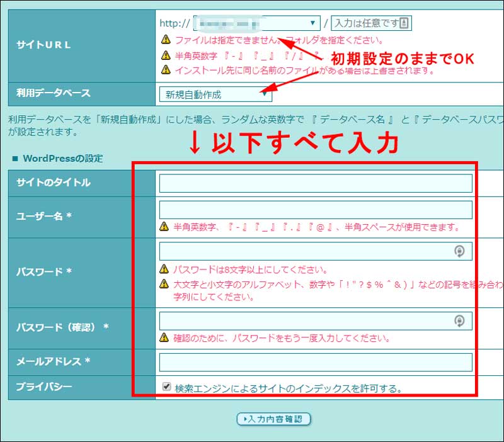Focus the パスワード（確認） input field

pos(306,320)
